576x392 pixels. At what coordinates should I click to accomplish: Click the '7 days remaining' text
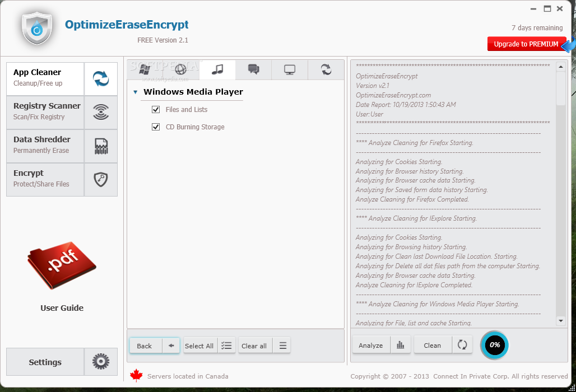click(x=537, y=28)
